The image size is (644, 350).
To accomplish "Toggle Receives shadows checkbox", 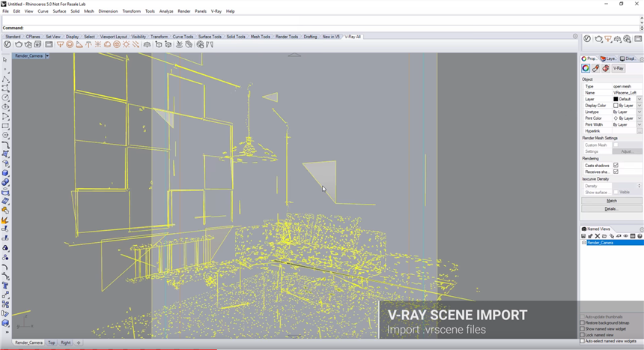I will pyautogui.click(x=616, y=172).
